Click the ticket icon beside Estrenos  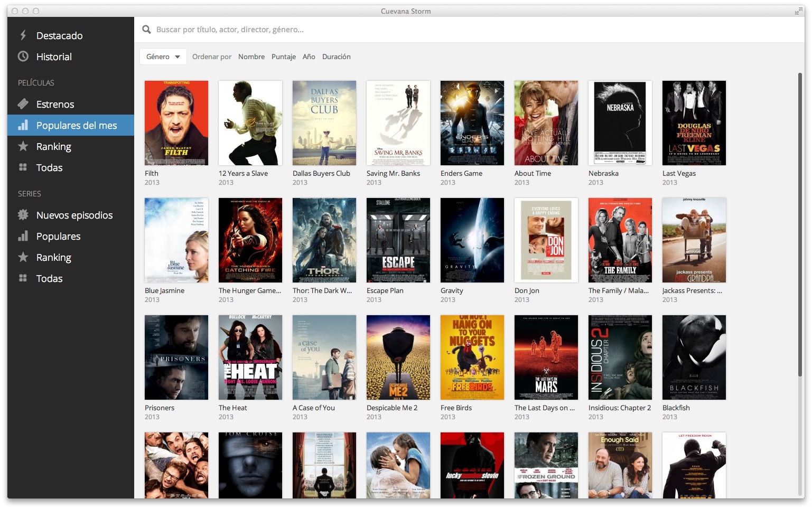click(23, 104)
